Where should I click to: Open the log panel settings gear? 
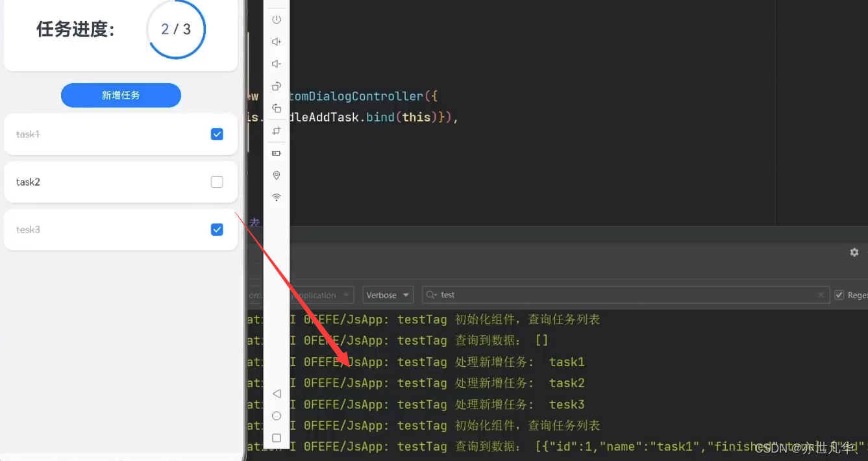[x=854, y=252]
